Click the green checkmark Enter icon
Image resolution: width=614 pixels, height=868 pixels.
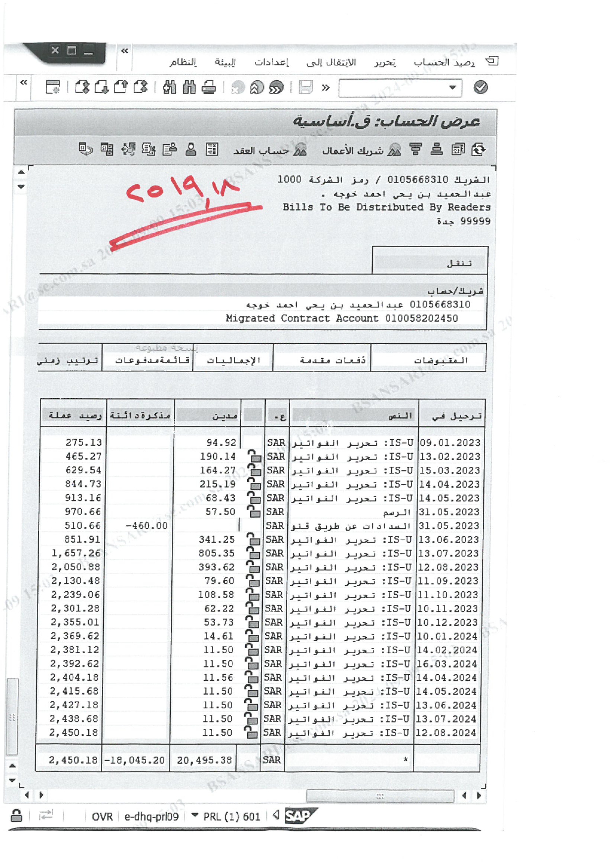(x=480, y=88)
